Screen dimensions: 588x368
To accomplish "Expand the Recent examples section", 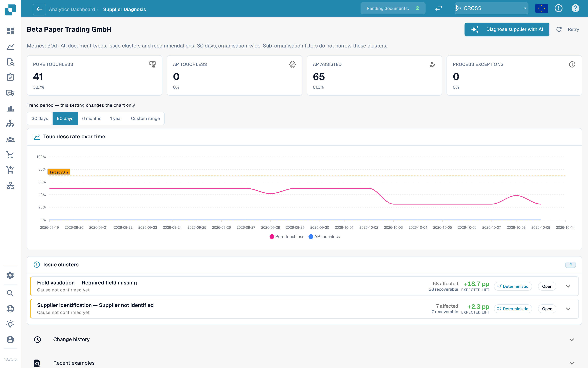I will (572, 363).
